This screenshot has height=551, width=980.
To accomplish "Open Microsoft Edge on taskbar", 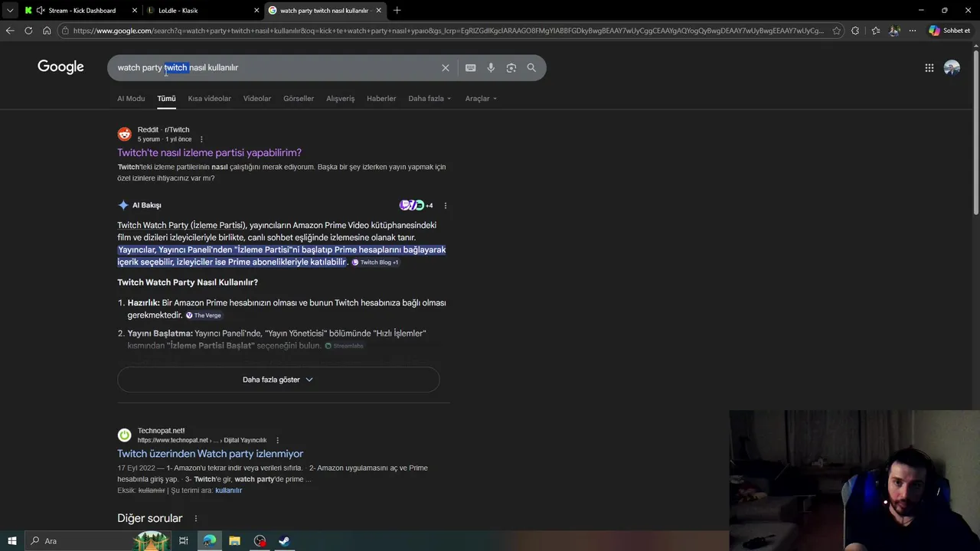I will click(x=209, y=541).
